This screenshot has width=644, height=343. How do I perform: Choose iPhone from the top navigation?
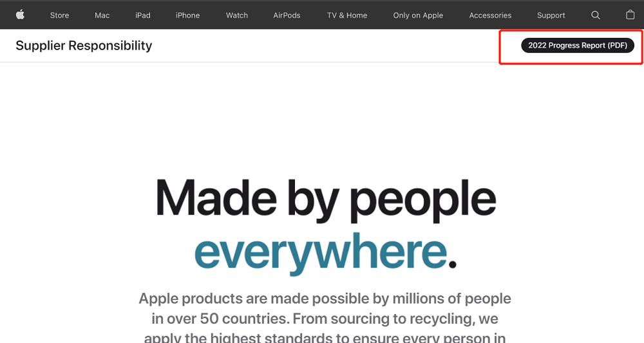tap(187, 15)
